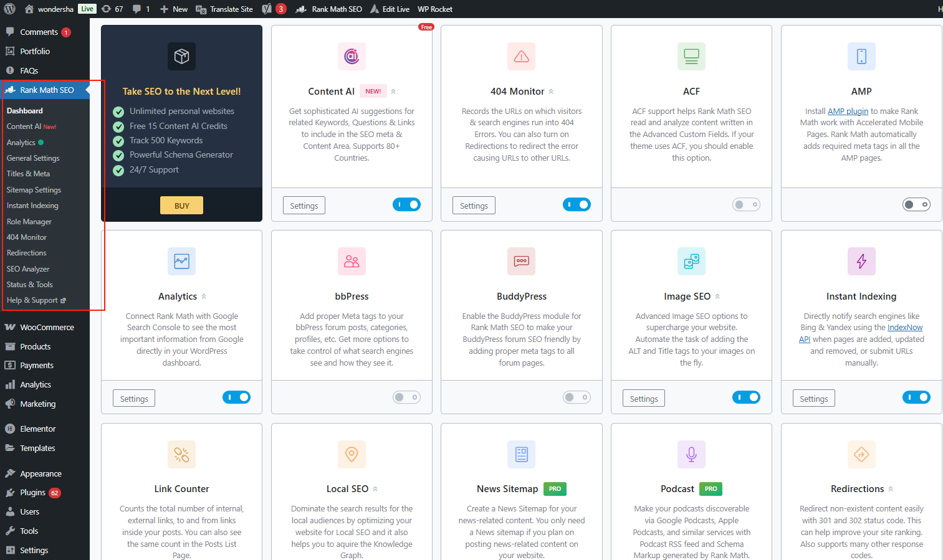Click the Content AI module icon
943x560 pixels.
click(351, 56)
